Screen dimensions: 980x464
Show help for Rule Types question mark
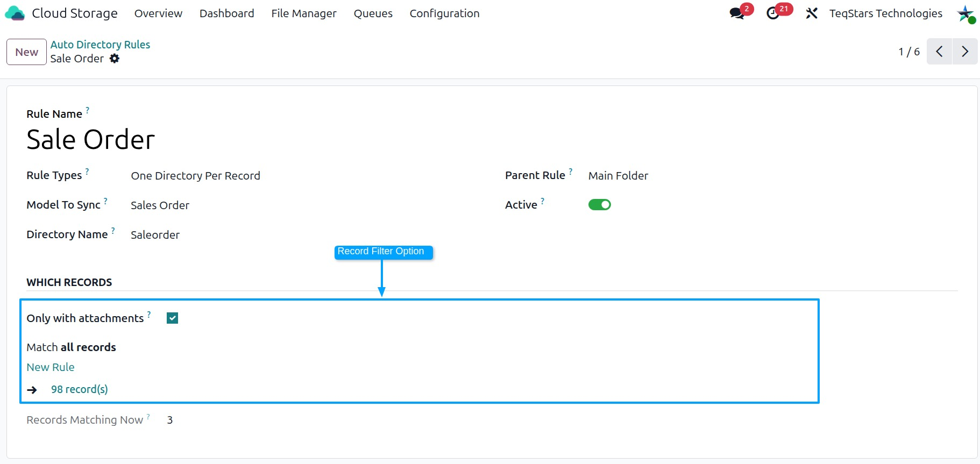pos(87,171)
